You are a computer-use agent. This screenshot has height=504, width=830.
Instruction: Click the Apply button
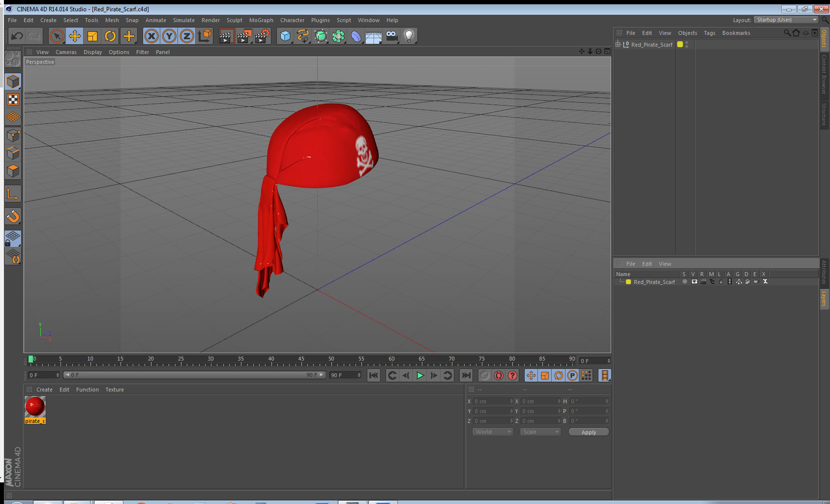click(589, 432)
